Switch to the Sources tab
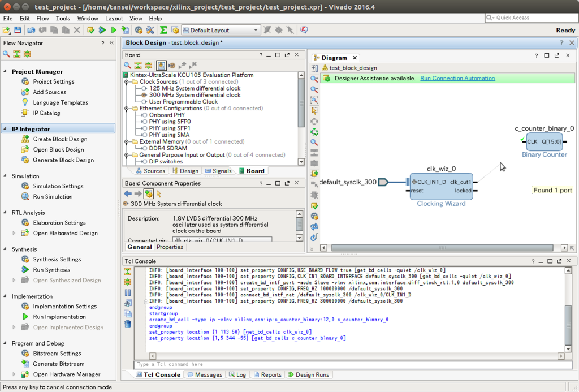This screenshot has height=392, width=579. click(150, 171)
